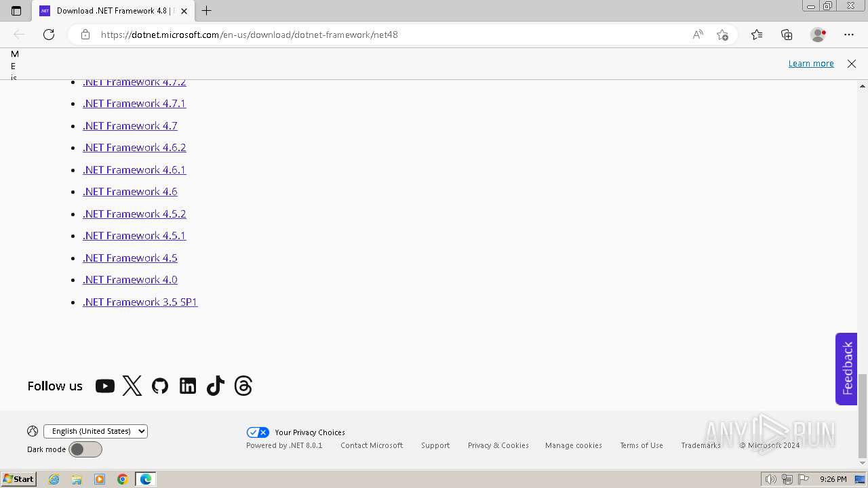Open the browser profile avatar

[818, 35]
